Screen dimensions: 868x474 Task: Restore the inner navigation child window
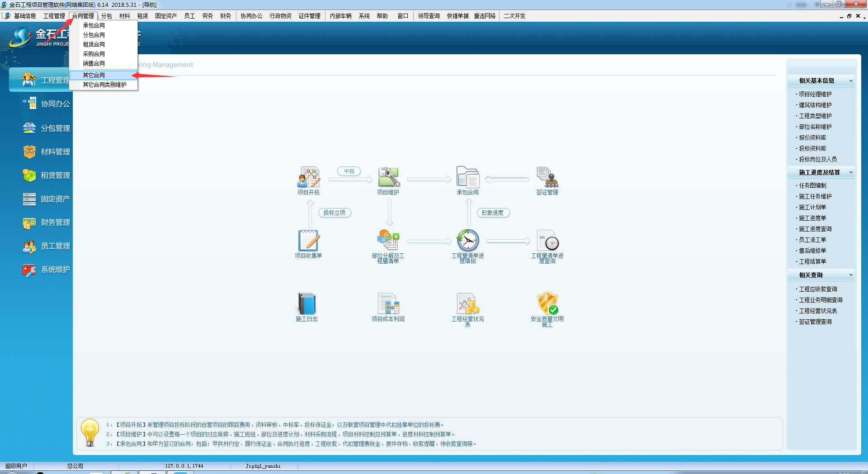(x=849, y=16)
